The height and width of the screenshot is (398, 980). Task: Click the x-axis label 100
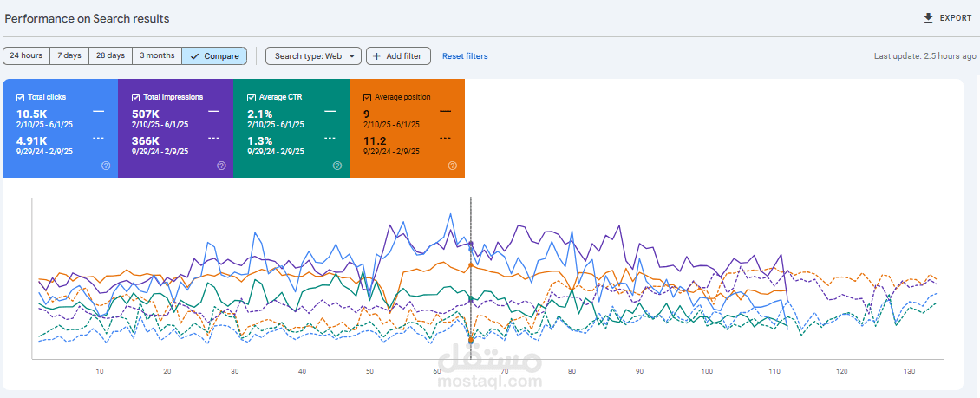707,371
